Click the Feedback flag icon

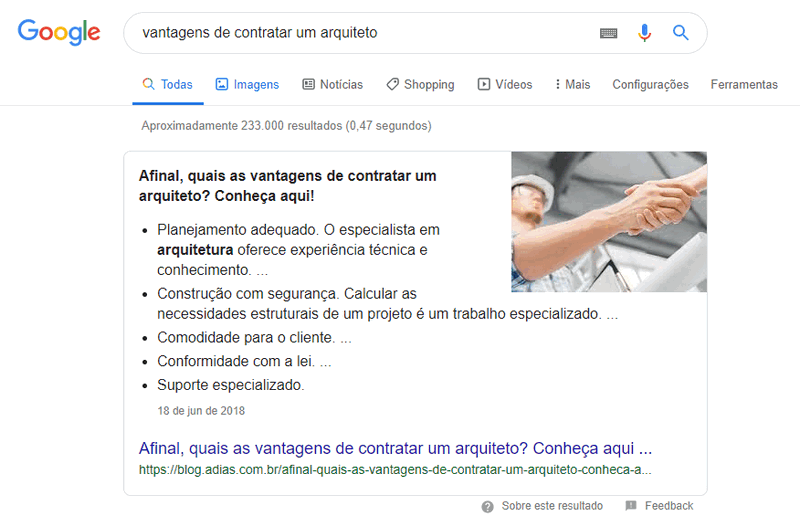click(631, 506)
